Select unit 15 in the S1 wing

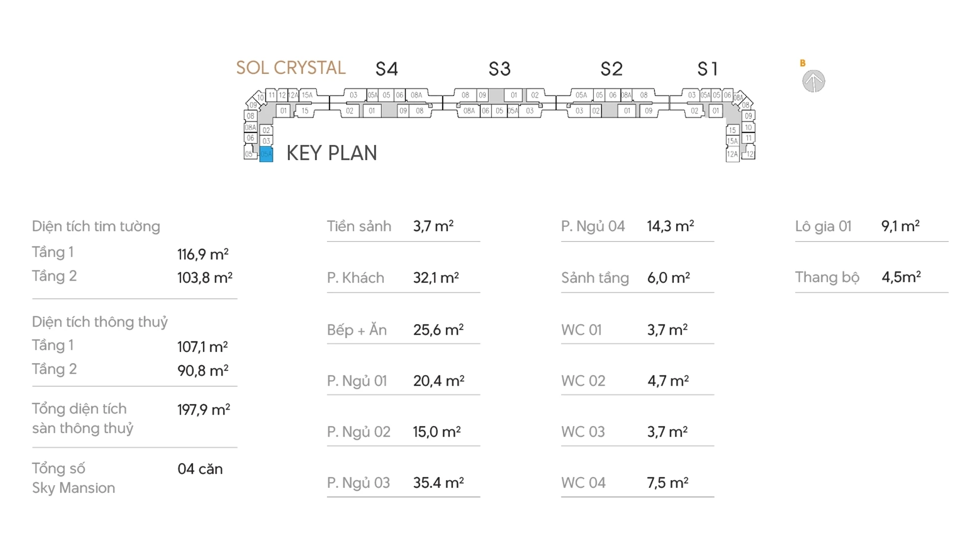[732, 130]
